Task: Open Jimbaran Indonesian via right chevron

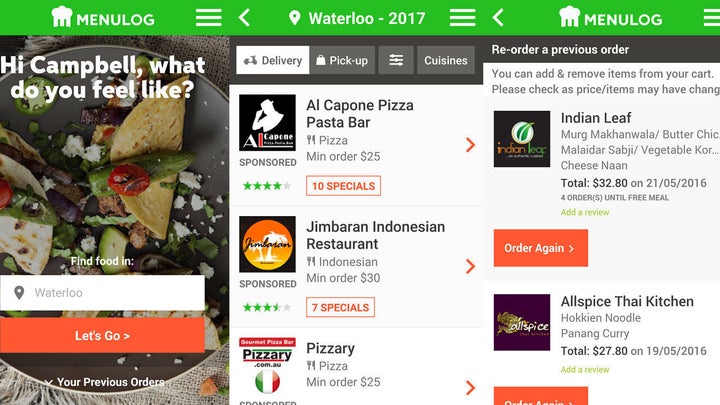Action: click(x=470, y=266)
